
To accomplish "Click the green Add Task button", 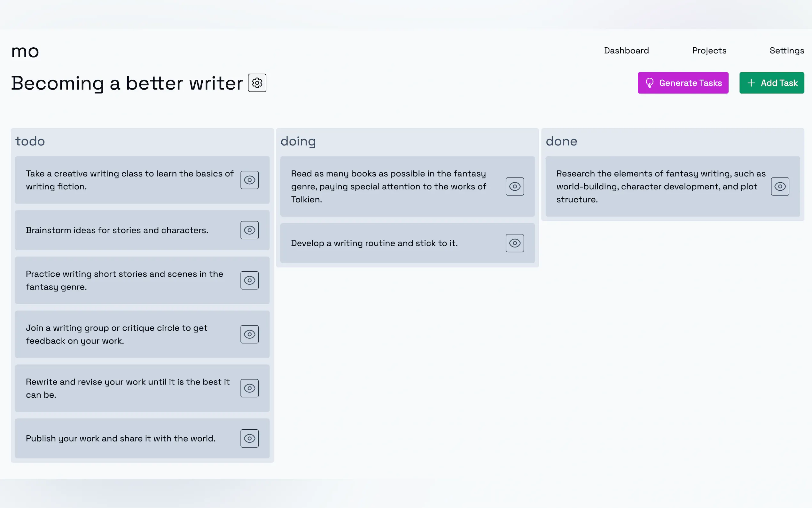I will pos(771,83).
